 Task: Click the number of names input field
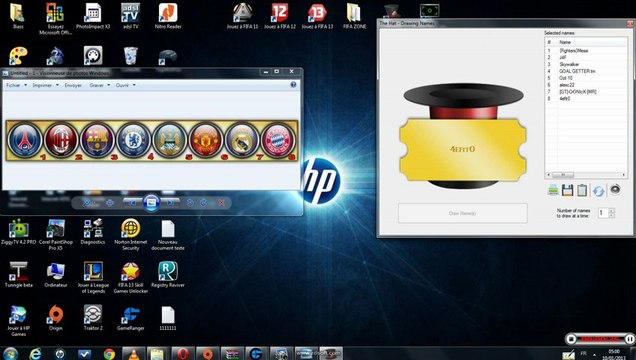[603, 213]
